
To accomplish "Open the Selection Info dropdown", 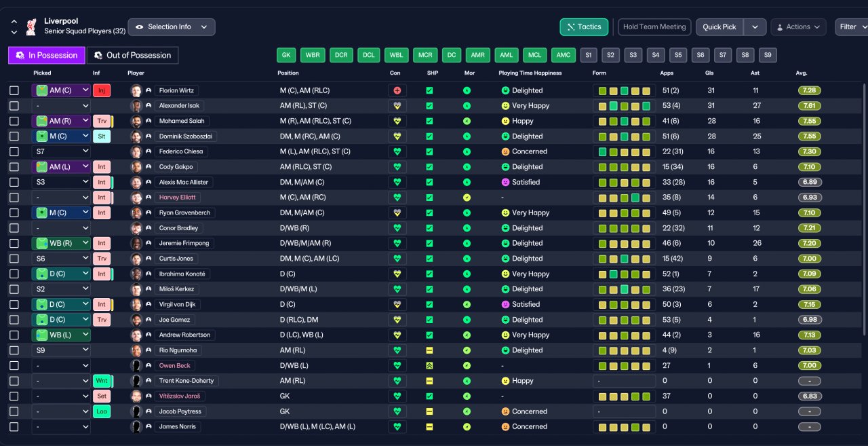I will click(172, 27).
